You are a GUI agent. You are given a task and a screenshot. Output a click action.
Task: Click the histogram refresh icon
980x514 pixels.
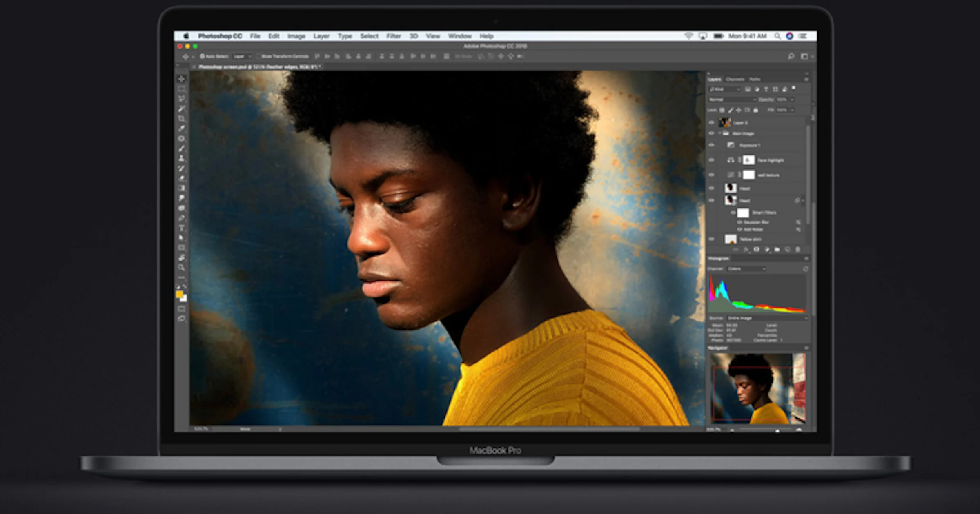[806, 269]
